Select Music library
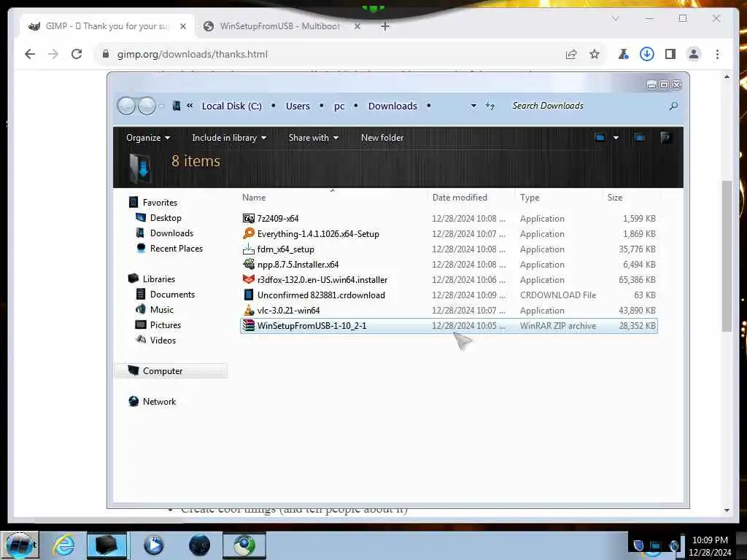747x560 pixels. point(161,309)
